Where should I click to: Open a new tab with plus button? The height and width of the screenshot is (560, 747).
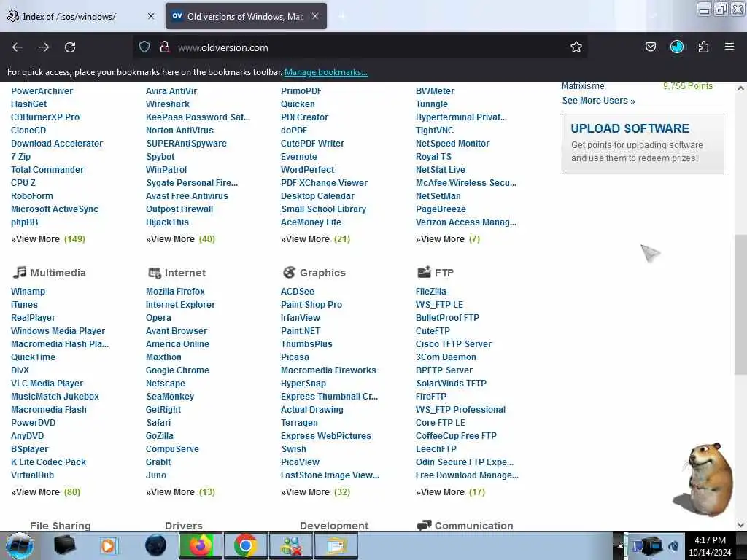[x=341, y=16]
